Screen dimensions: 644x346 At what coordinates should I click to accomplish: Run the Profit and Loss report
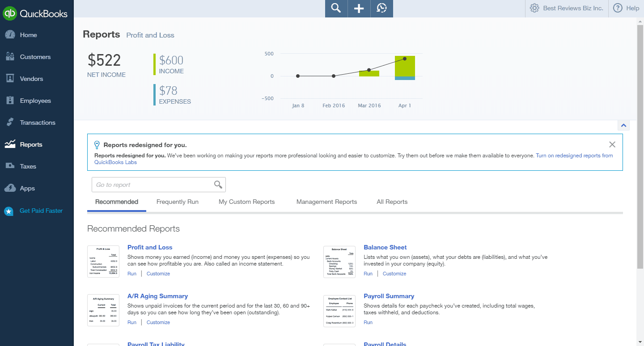click(x=131, y=273)
